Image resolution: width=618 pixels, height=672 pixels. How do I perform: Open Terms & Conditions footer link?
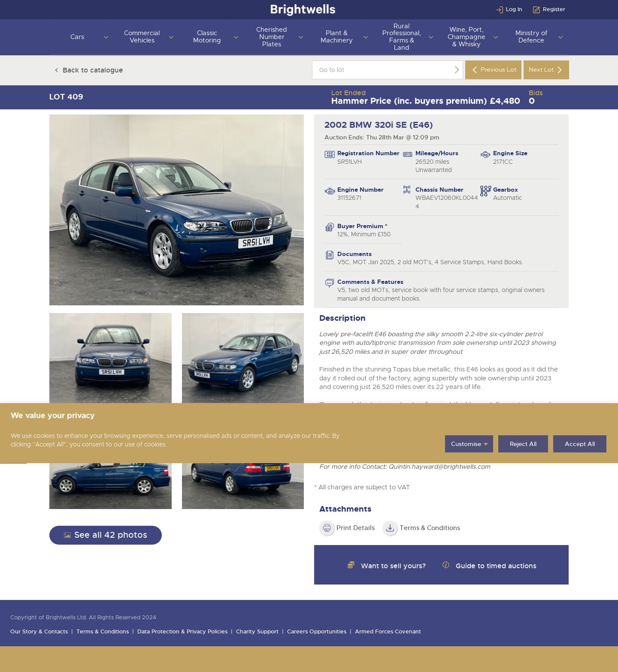103,632
